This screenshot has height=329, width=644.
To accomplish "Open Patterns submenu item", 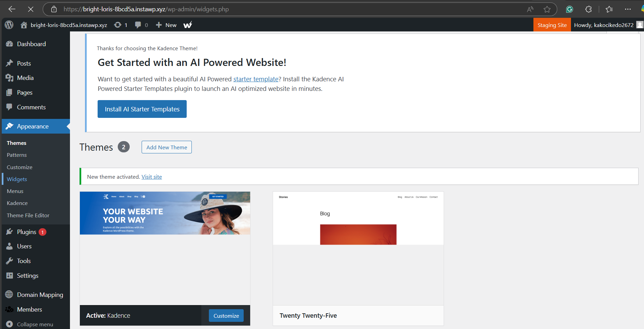I will pyautogui.click(x=17, y=155).
